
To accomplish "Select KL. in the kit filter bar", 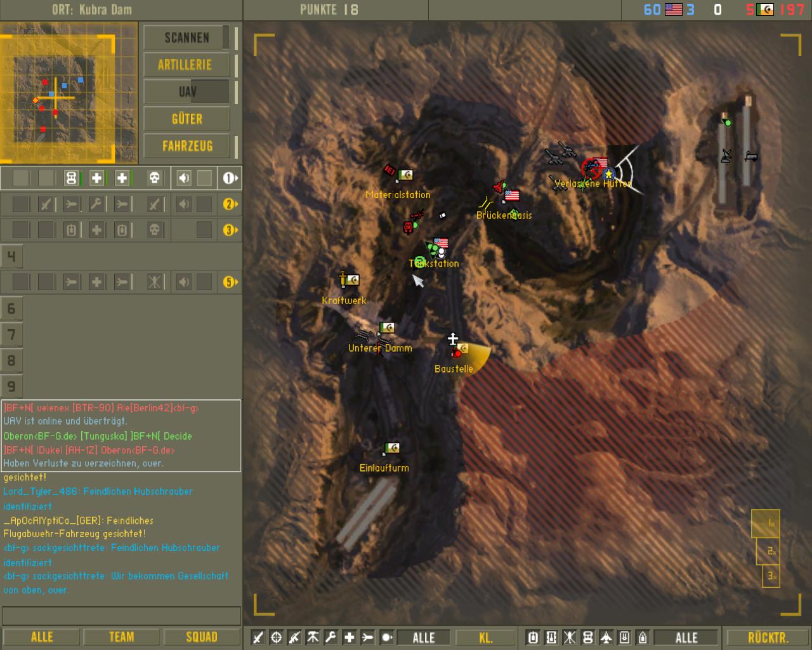I will [486, 637].
